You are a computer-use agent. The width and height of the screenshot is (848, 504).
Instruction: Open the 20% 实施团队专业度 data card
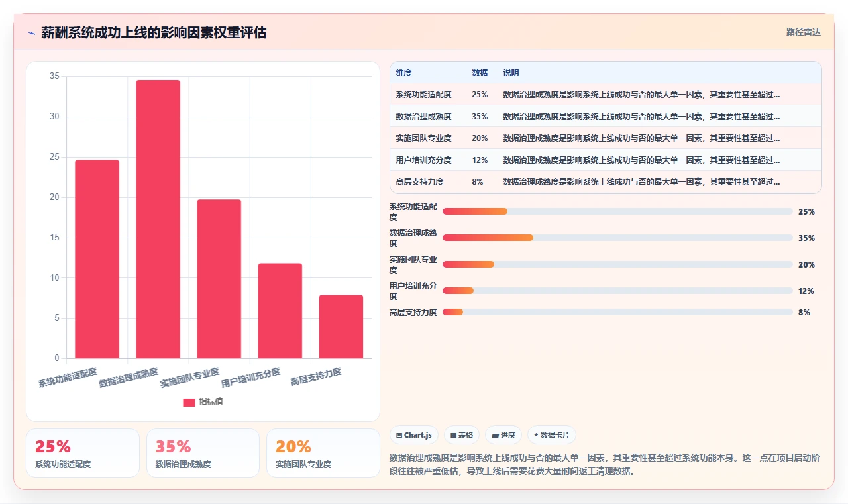323,453
